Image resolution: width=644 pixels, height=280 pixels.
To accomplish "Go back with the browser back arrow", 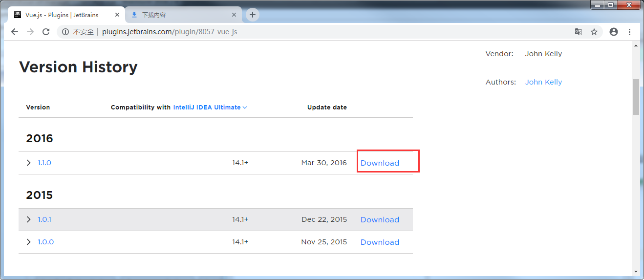I will pyautogui.click(x=15, y=32).
